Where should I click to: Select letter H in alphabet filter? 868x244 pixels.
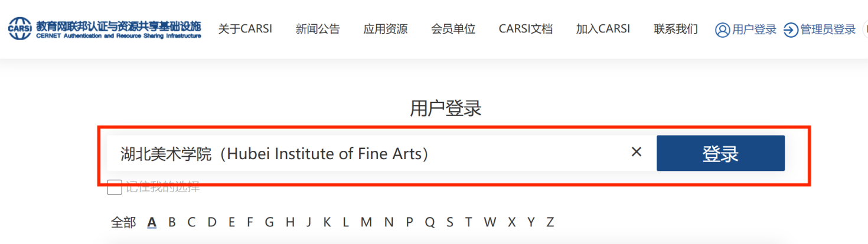(290, 222)
